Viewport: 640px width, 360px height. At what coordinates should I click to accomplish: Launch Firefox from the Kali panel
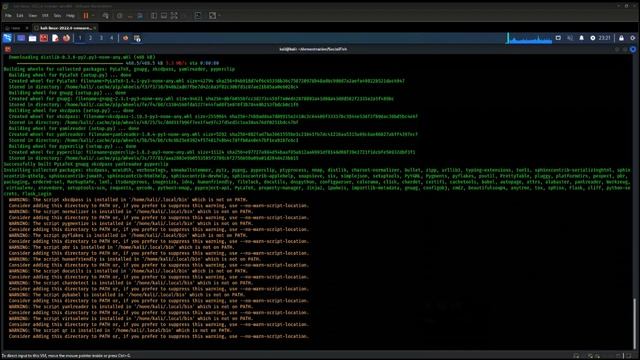click(x=66, y=38)
